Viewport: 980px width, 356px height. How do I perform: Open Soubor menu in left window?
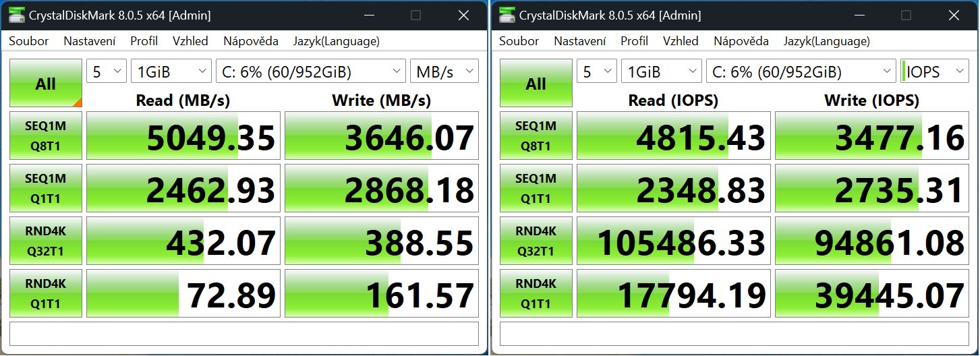pos(28,41)
